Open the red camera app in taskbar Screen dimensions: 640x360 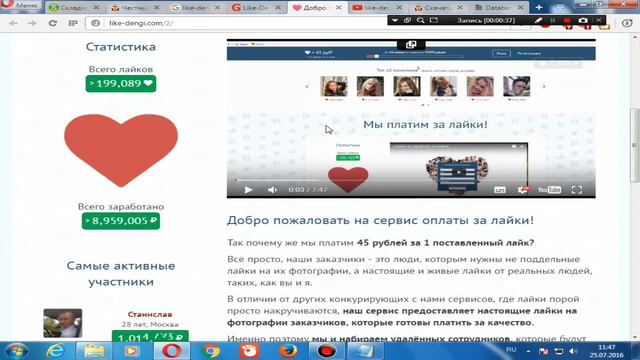249,351
